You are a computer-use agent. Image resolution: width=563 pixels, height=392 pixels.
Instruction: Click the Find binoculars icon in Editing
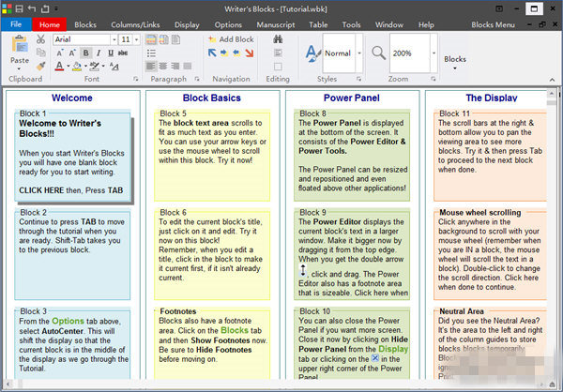point(278,39)
